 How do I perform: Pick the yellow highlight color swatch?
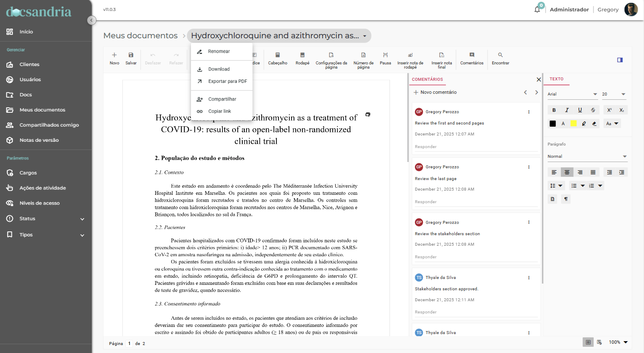pos(573,124)
